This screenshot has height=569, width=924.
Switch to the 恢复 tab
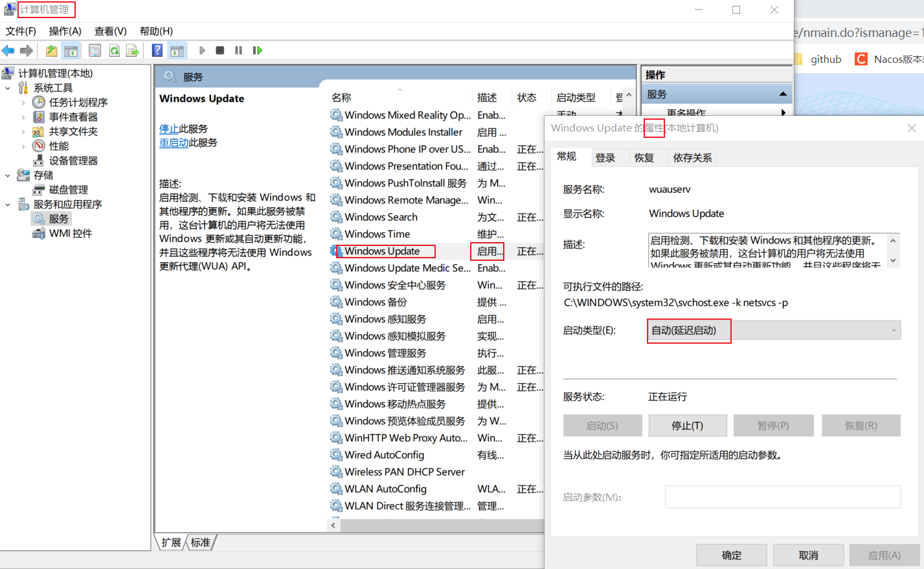[x=644, y=157]
